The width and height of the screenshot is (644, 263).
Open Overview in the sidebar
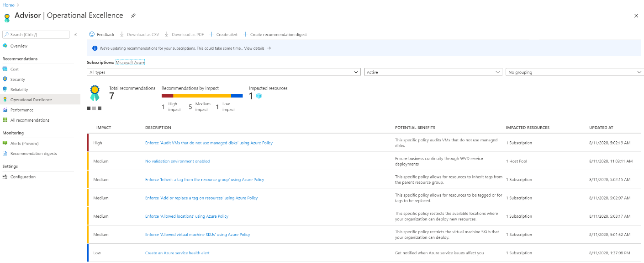pos(19,46)
